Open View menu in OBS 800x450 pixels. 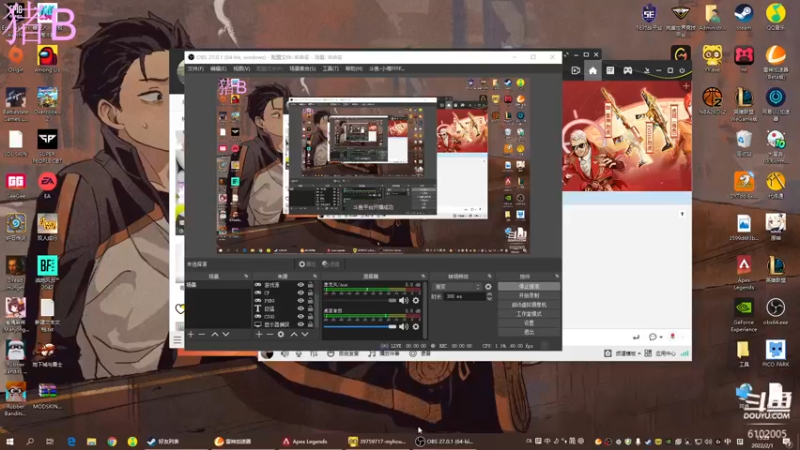tap(242, 68)
